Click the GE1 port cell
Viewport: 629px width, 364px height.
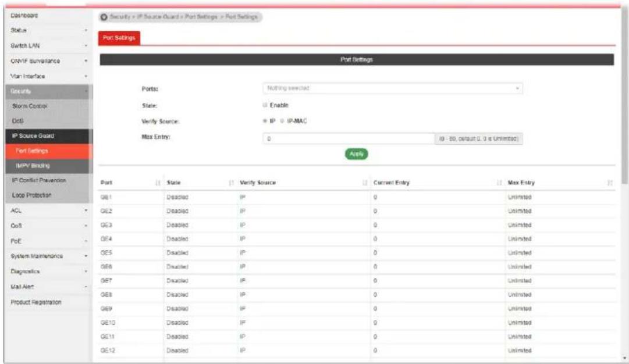pos(130,197)
